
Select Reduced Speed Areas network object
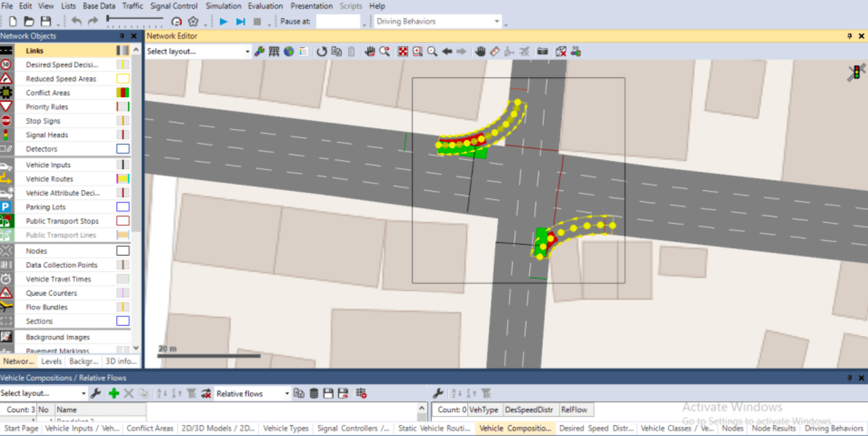pos(61,79)
